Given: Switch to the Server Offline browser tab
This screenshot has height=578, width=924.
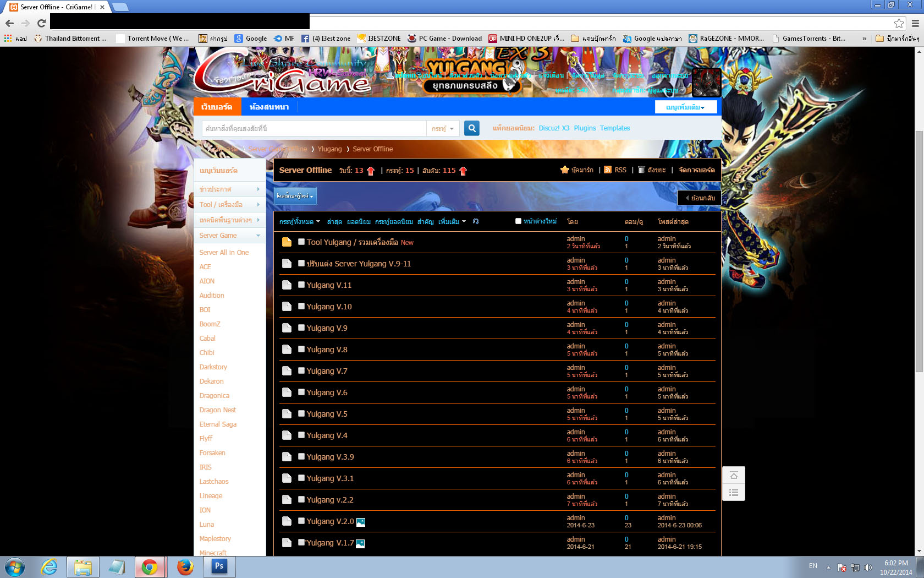Looking at the screenshot, I should pos(57,7).
